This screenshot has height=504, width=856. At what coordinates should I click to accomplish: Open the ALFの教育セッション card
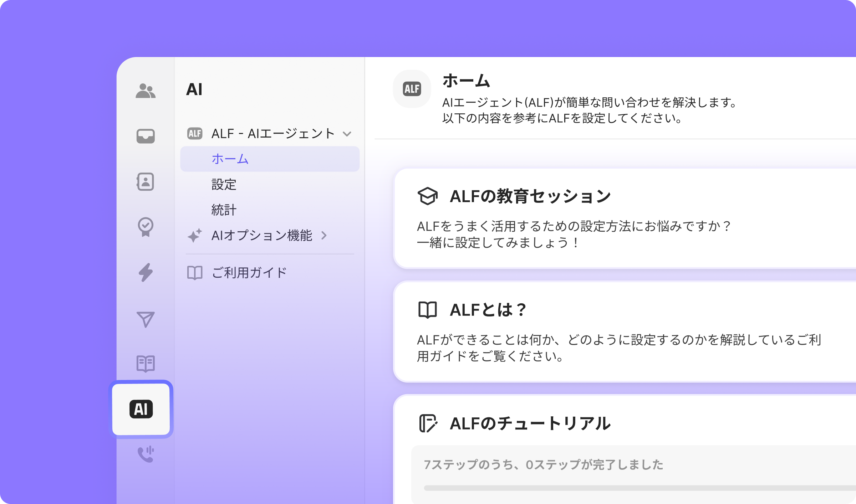point(625,218)
